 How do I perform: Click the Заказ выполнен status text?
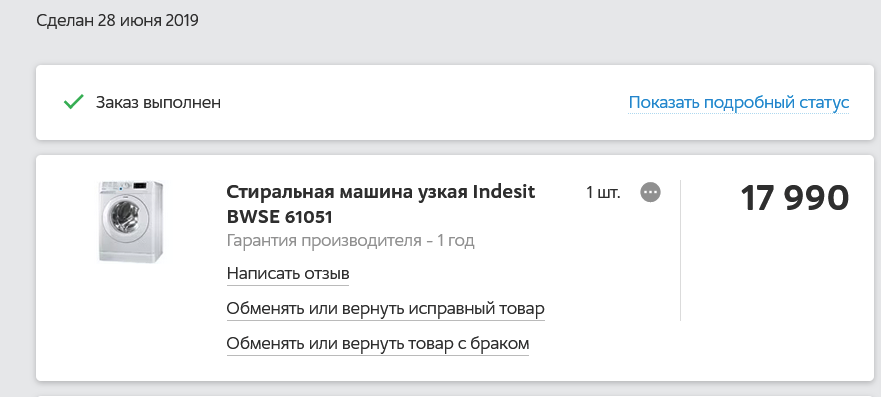(x=158, y=103)
